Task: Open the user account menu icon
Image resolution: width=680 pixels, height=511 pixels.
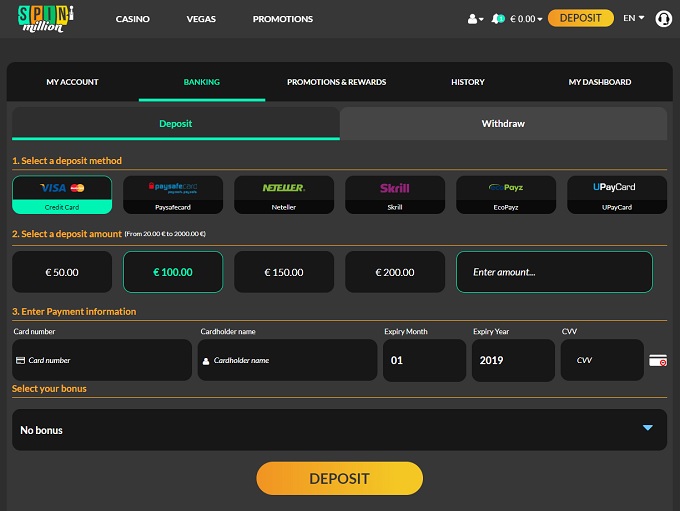Action: 474,19
